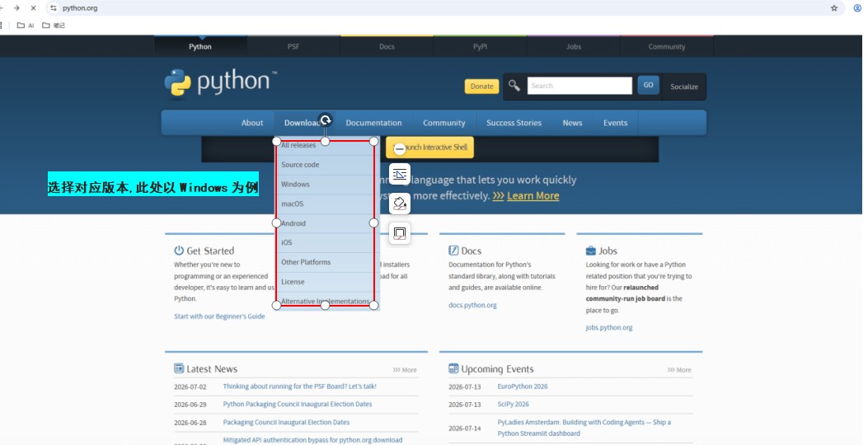Bookmark this page with the star icon

click(833, 7)
